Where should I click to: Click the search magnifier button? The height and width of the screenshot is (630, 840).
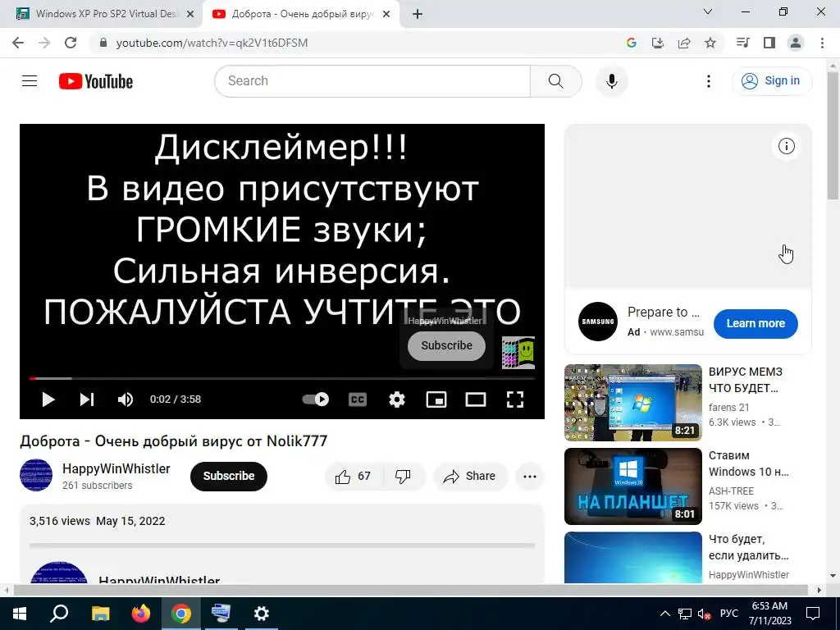(x=555, y=81)
